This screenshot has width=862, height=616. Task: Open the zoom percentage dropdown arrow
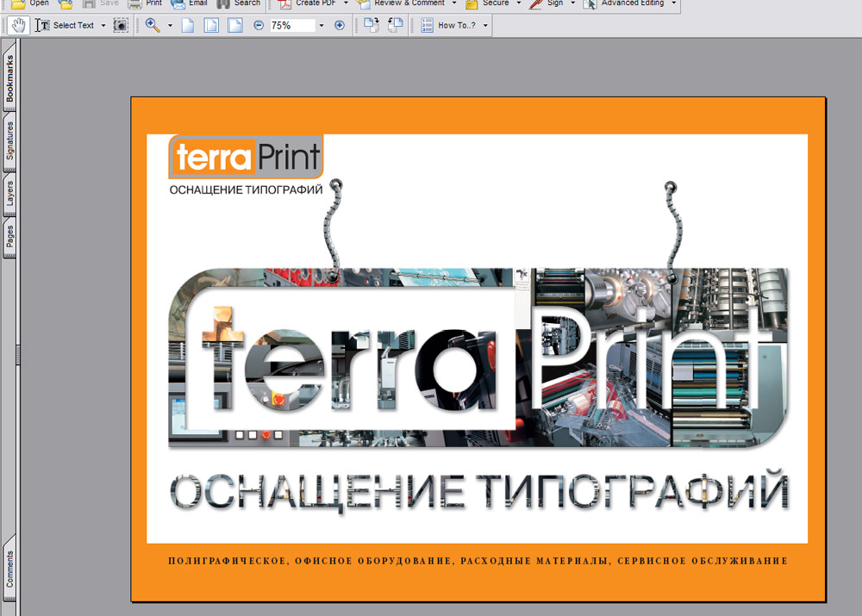click(x=322, y=25)
